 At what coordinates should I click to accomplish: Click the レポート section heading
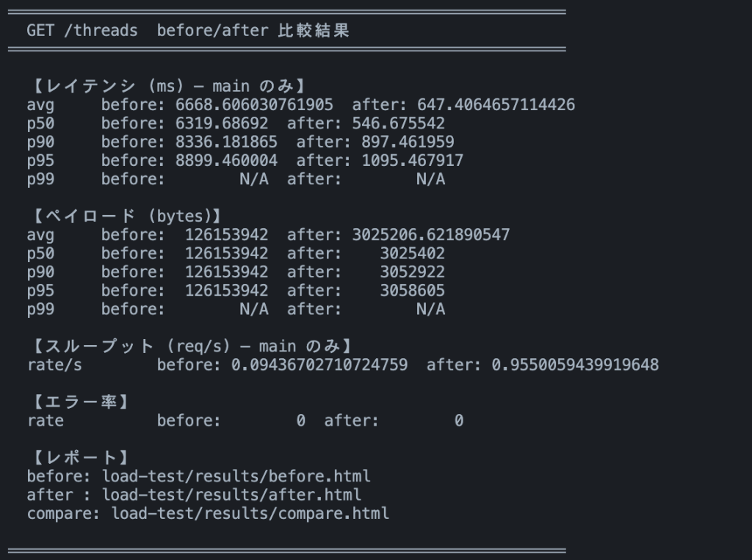pos(82,458)
